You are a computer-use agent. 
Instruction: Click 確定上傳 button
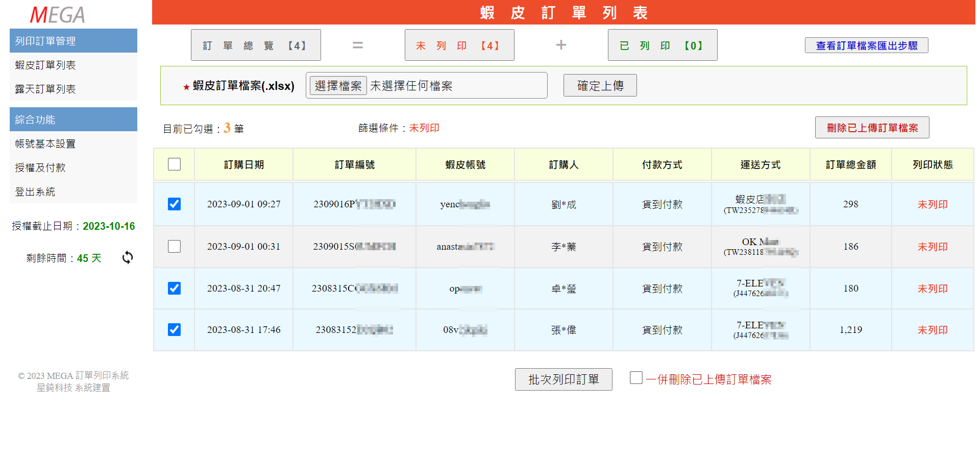coord(600,85)
